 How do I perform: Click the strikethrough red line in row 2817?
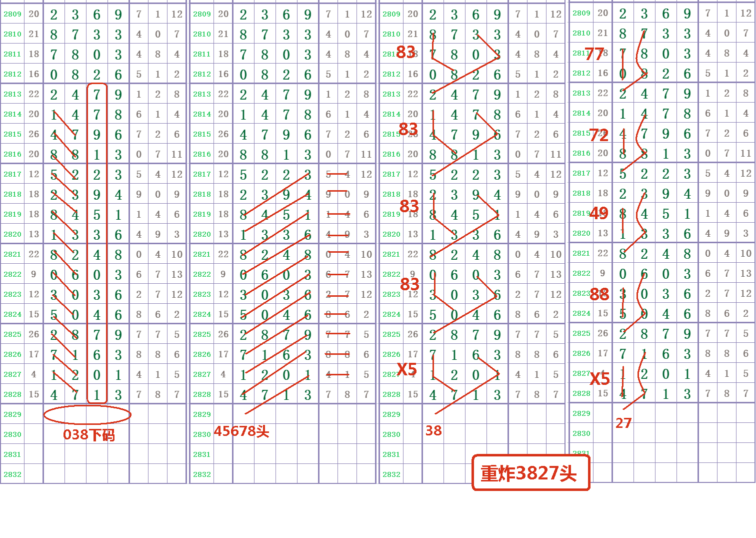coord(337,174)
